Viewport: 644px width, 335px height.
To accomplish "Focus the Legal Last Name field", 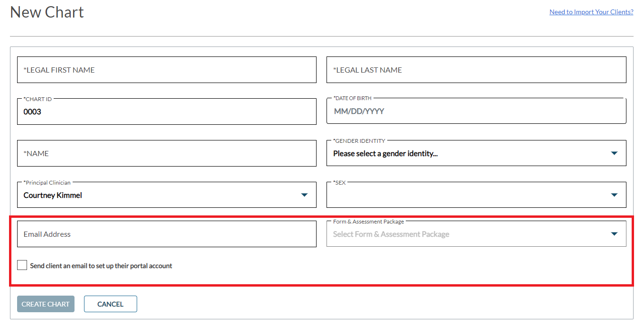I will click(476, 70).
